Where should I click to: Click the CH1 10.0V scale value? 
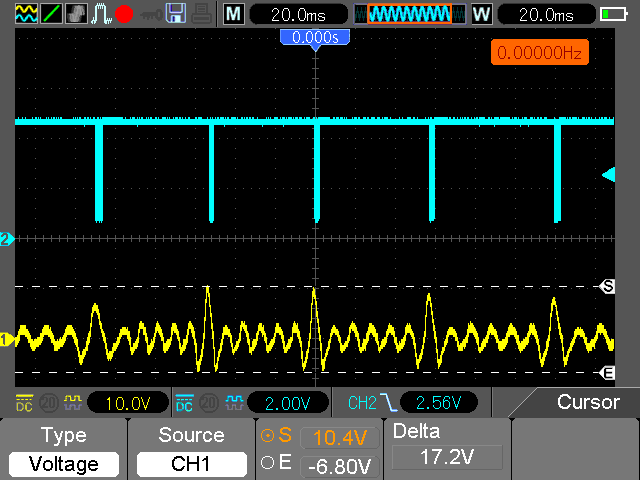[128, 403]
